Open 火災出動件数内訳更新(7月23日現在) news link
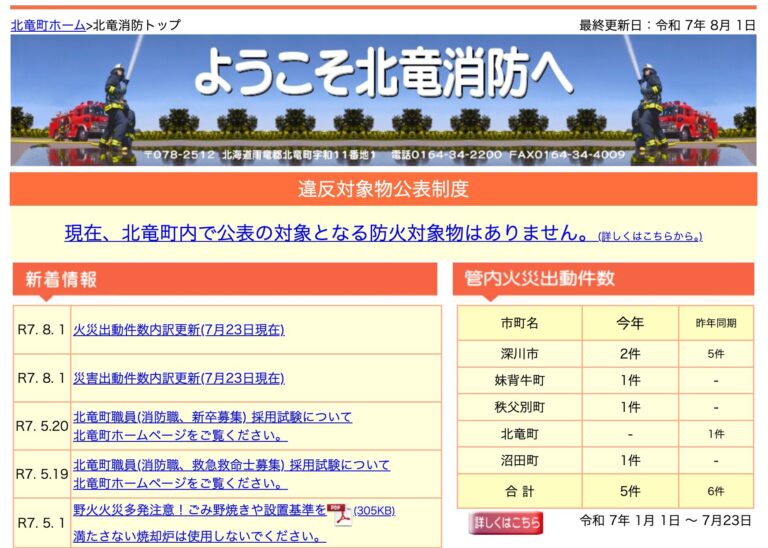 (x=178, y=330)
